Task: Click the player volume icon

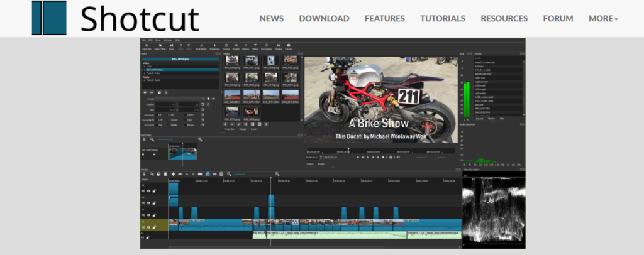Action: pyautogui.click(x=398, y=157)
